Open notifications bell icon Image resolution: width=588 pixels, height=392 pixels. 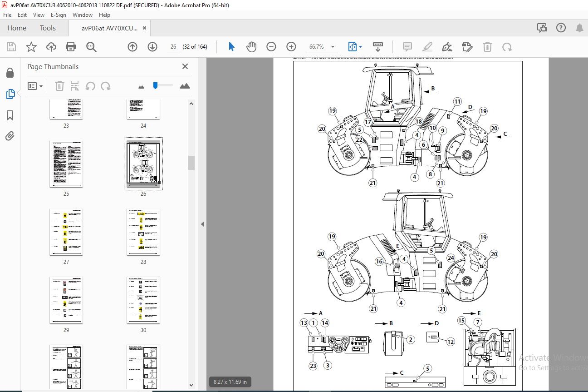click(579, 28)
